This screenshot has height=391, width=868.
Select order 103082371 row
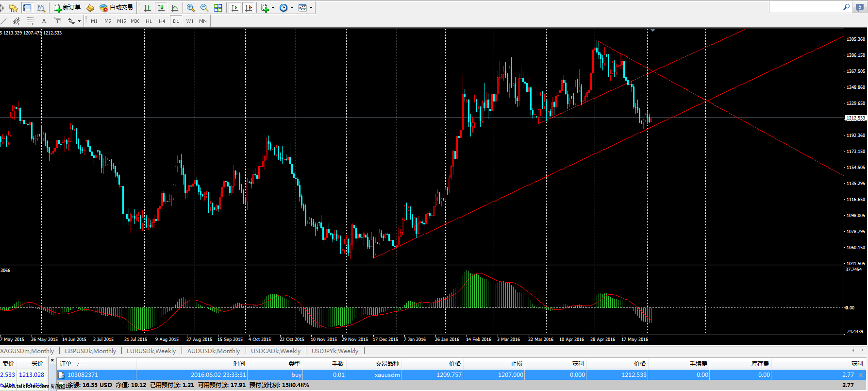click(462, 374)
